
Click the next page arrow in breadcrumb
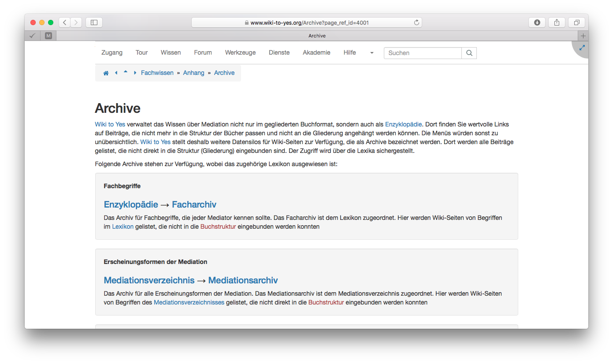pyautogui.click(x=135, y=73)
